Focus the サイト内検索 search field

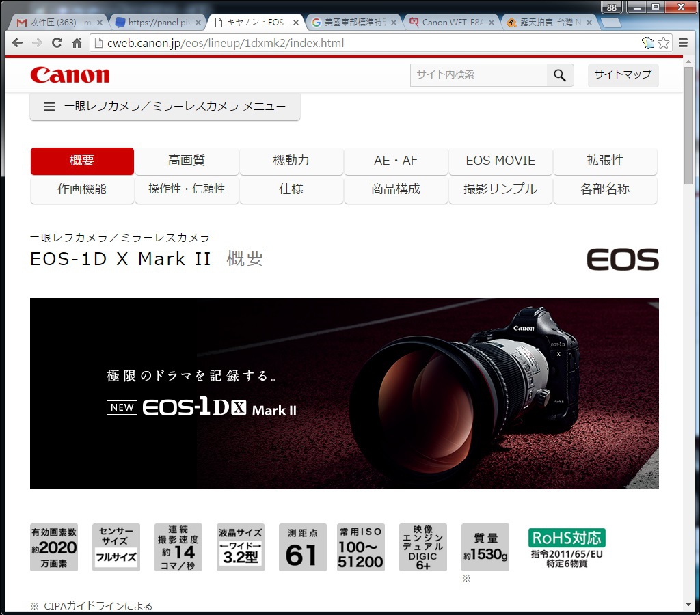click(479, 75)
